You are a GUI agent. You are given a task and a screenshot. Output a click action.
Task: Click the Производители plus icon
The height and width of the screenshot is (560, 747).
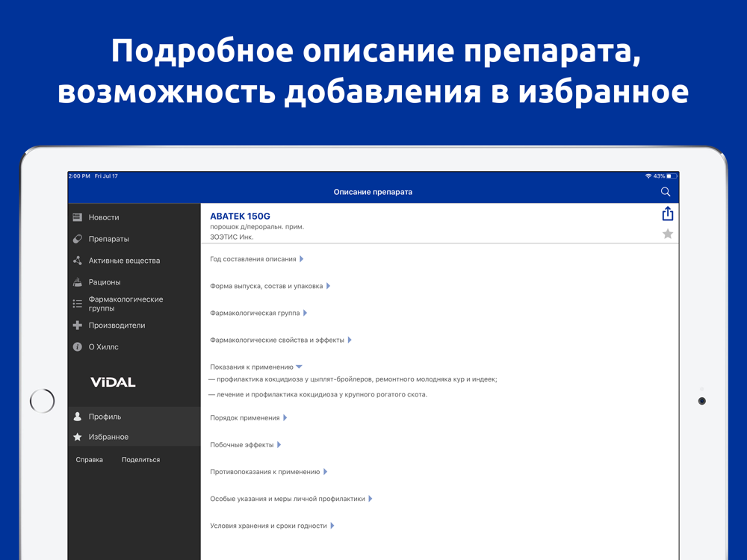coord(77,326)
